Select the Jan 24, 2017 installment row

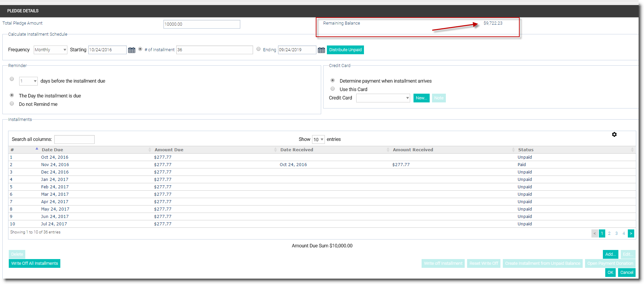tap(322, 180)
